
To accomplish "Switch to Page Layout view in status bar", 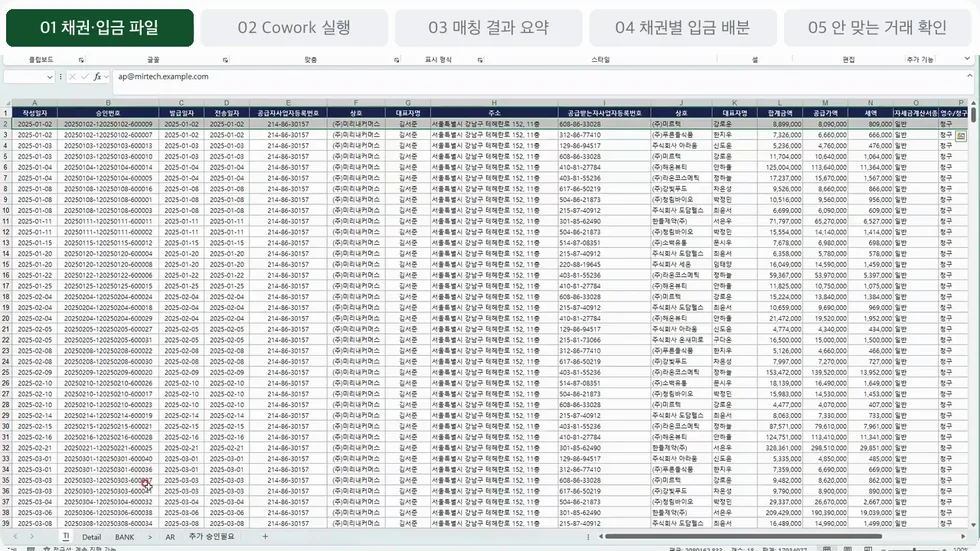I will (x=848, y=549).
